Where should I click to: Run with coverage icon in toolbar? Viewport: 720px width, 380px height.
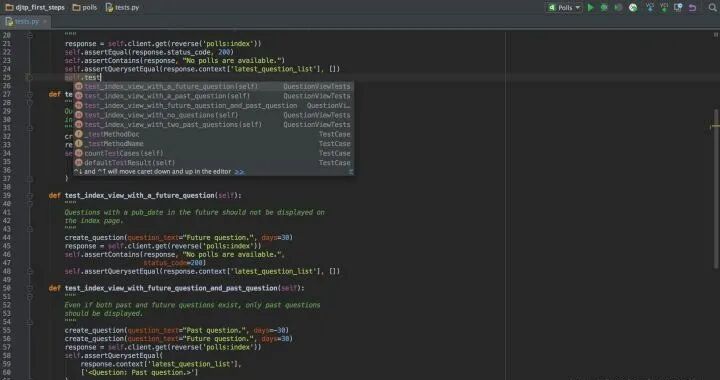click(x=619, y=7)
